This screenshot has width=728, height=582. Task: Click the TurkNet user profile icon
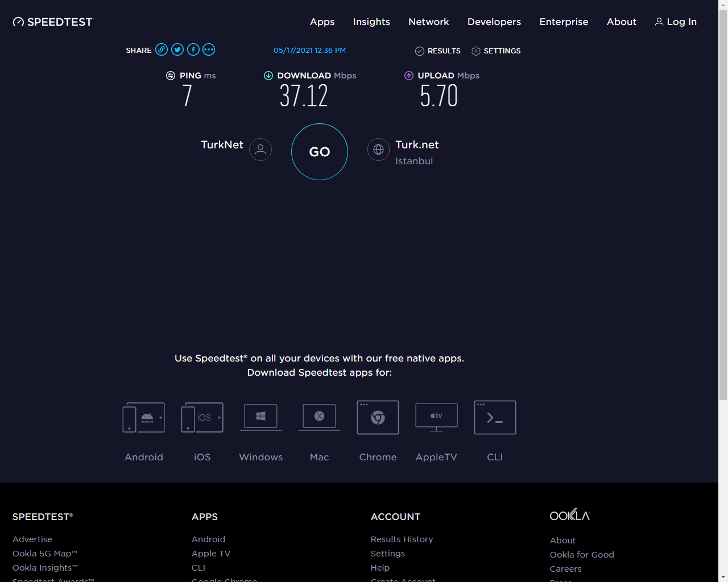click(260, 149)
